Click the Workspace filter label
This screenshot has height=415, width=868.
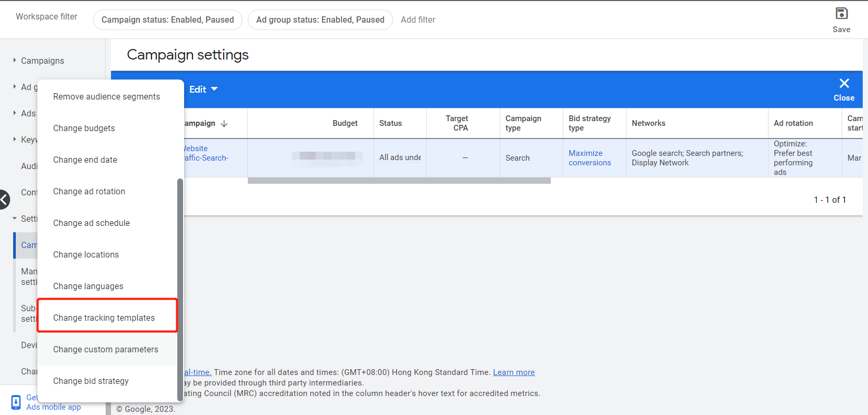coord(46,17)
